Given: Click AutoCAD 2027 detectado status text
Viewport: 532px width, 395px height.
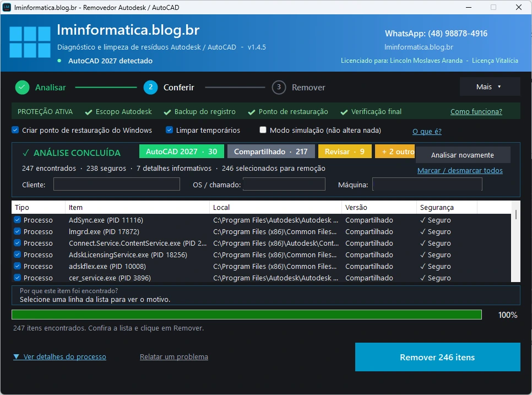Looking at the screenshot, I should [110, 61].
